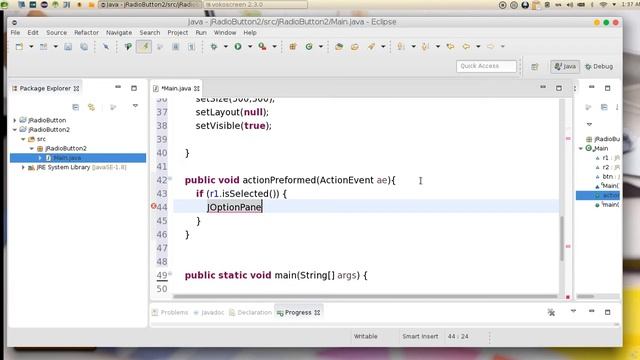
Task: Click inside the Quick Access field
Action: (x=486, y=66)
